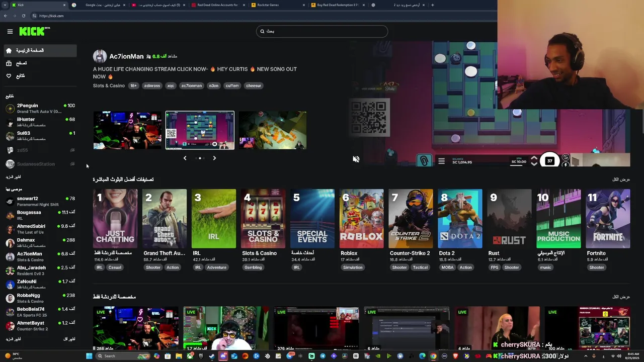Open the Fortnite category card
This screenshot has width=644, height=362.
tap(608, 219)
